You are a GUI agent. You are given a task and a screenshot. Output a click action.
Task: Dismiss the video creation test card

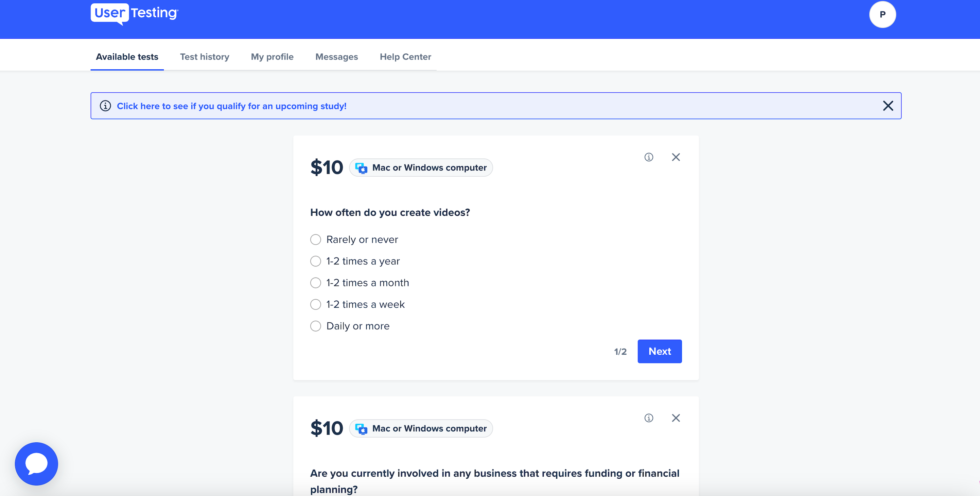click(676, 157)
